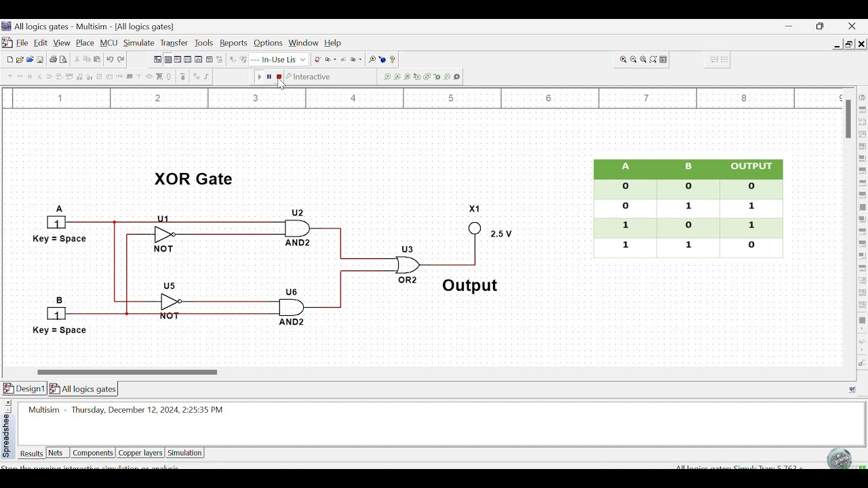Stop the simulation with red square
Image resolution: width=868 pixels, height=488 pixels.
pyautogui.click(x=279, y=77)
